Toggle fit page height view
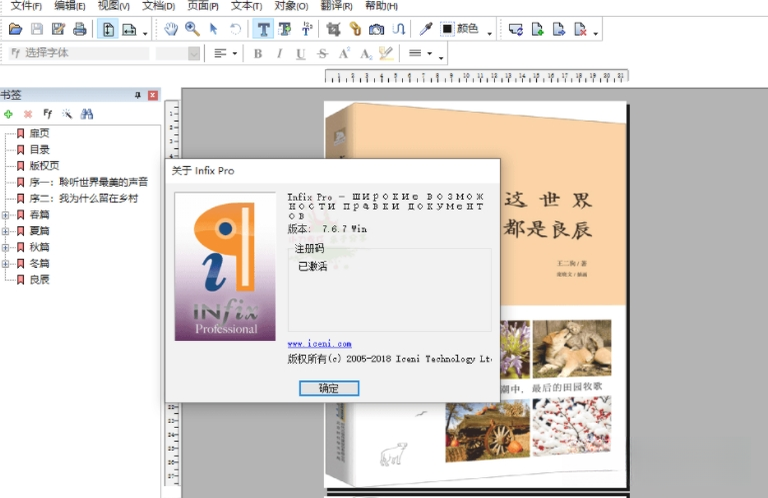 pos(108,29)
